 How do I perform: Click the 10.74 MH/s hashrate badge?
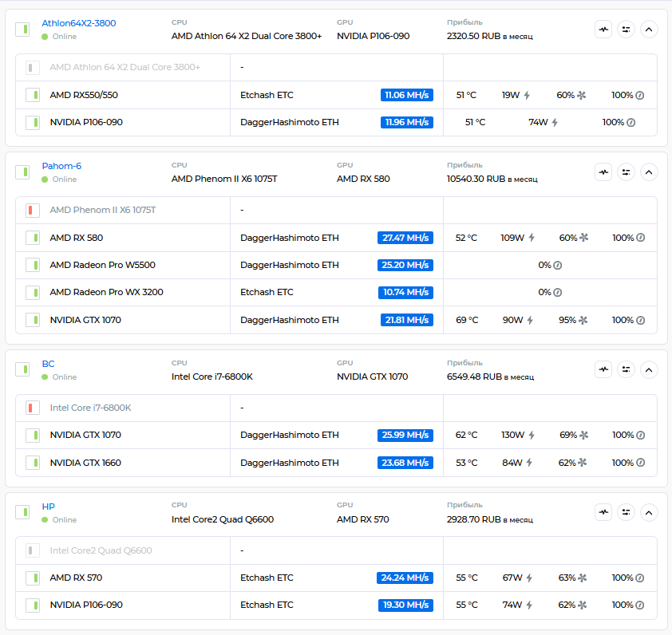click(405, 293)
